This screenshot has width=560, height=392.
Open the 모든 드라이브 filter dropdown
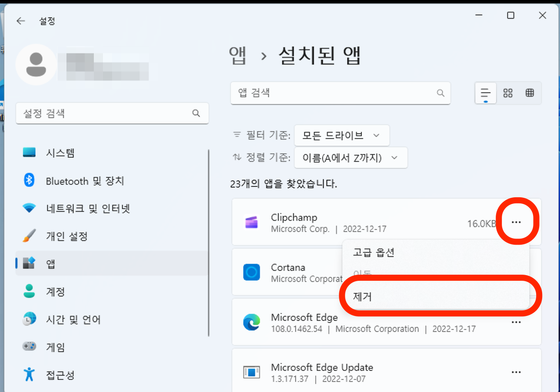tap(342, 136)
